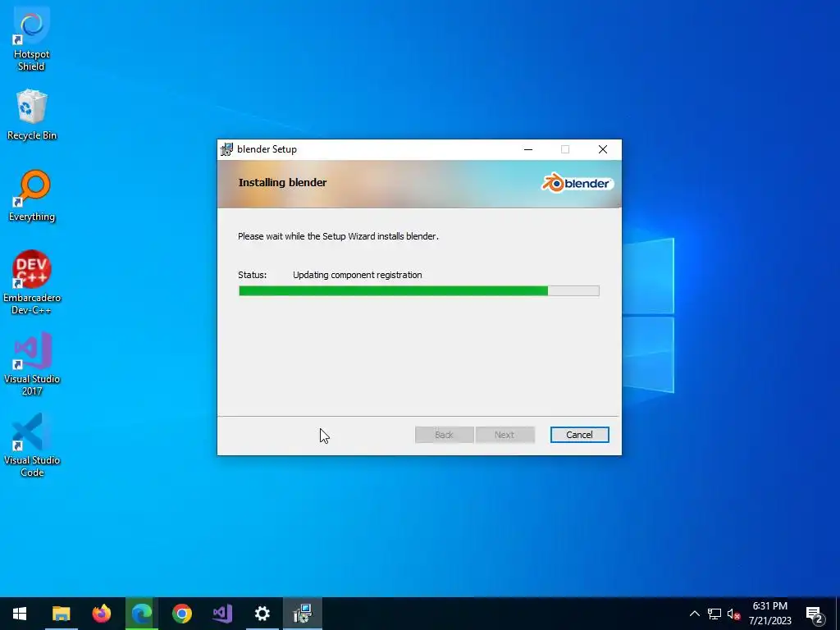
Task: Select the Everything search desktop icon
Action: (32, 196)
